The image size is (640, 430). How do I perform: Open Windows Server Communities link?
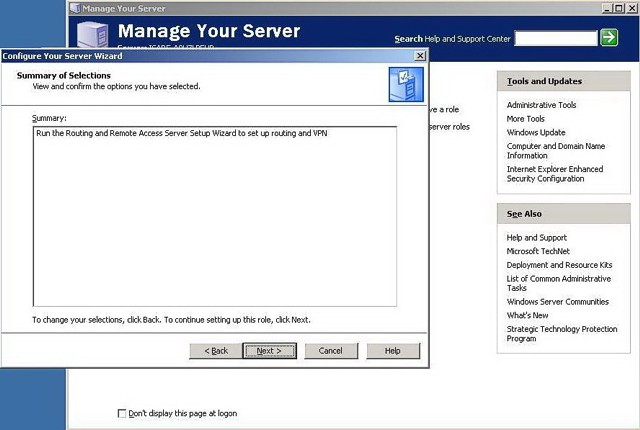[558, 301]
